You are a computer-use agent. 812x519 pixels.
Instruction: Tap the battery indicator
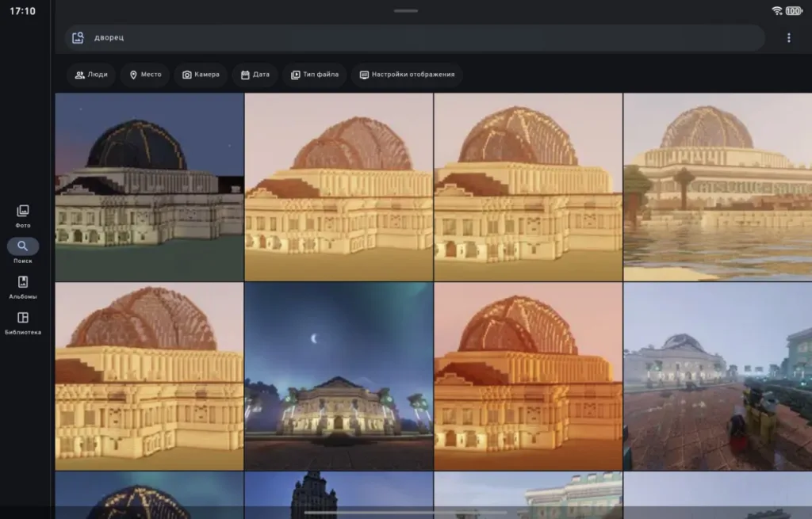click(x=794, y=10)
